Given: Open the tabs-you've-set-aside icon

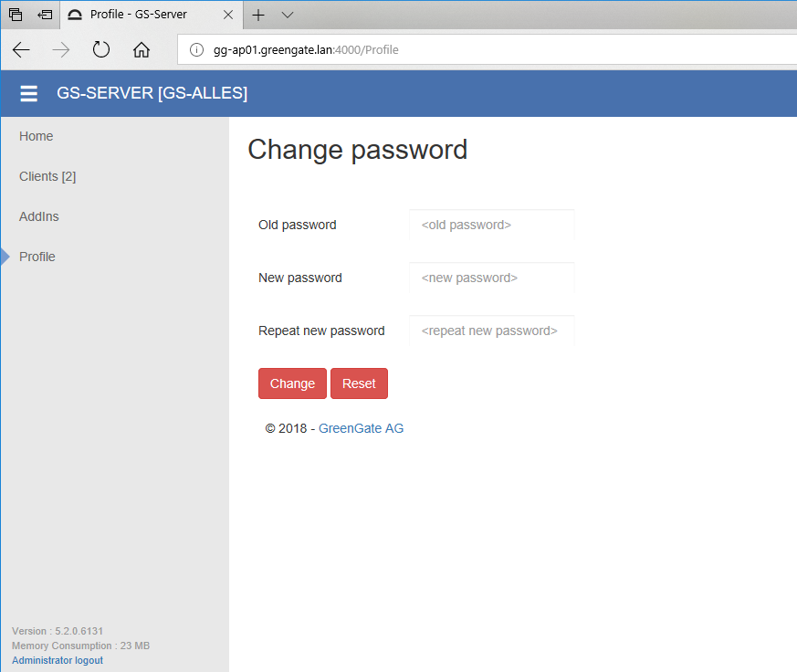Looking at the screenshot, I should coord(16,15).
